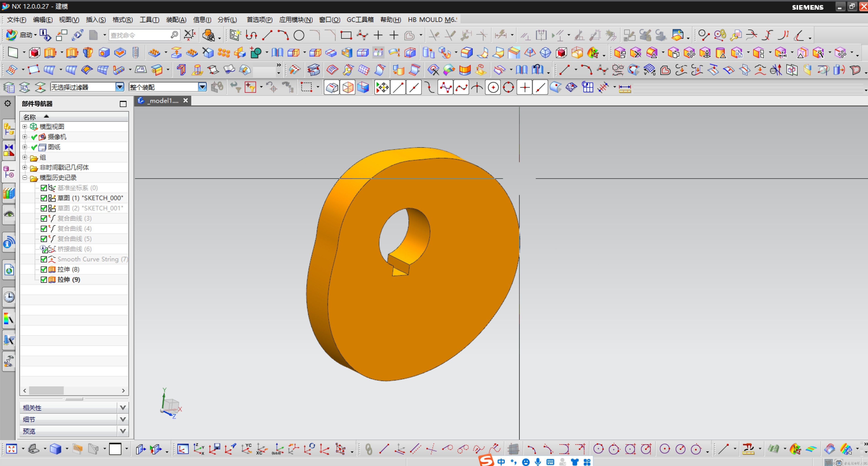Open the GC工具箱 menu
Viewport: 868px width, 466px height.
(360, 19)
